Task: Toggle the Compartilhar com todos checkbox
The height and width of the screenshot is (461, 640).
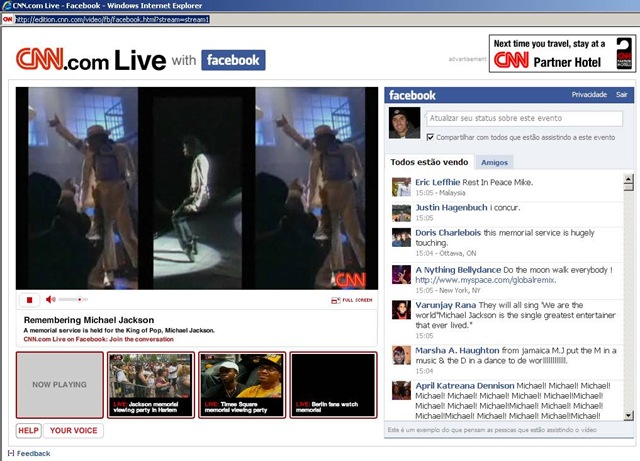Action: click(430, 137)
